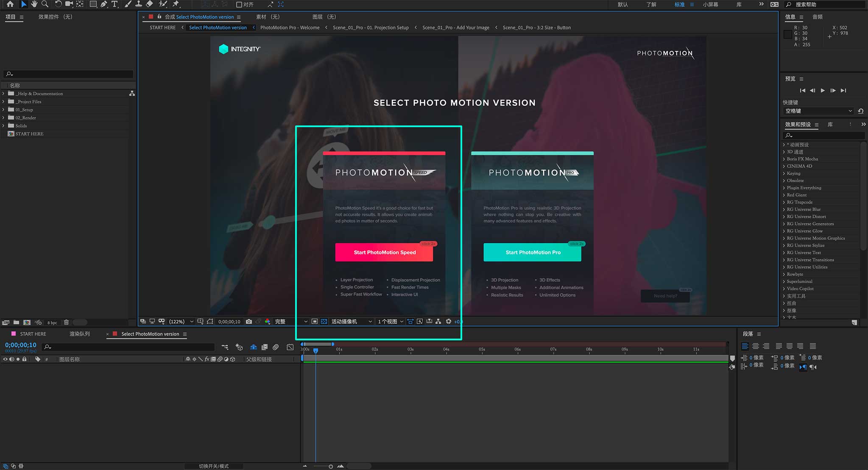The image size is (868, 470).
Task: Select the 小屏幕 workspace
Action: point(710,5)
